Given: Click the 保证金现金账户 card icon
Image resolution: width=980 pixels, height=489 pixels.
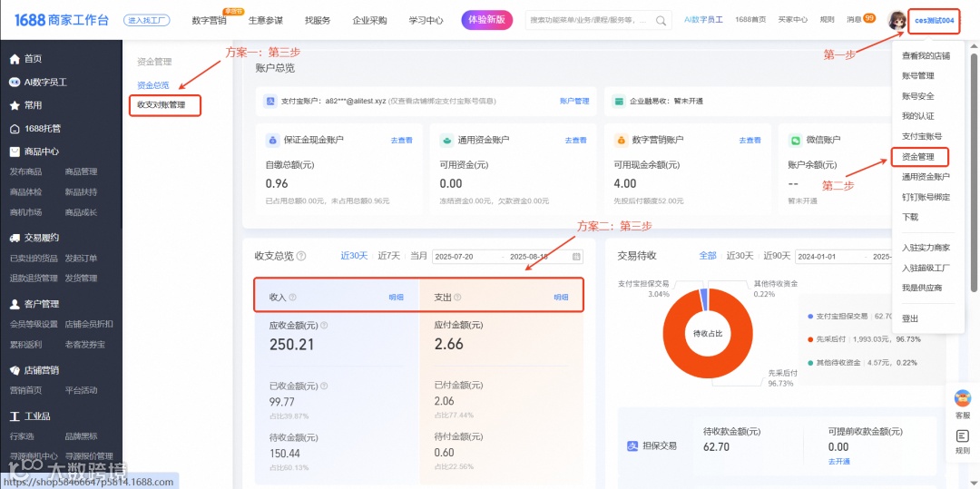Looking at the screenshot, I should 271,140.
